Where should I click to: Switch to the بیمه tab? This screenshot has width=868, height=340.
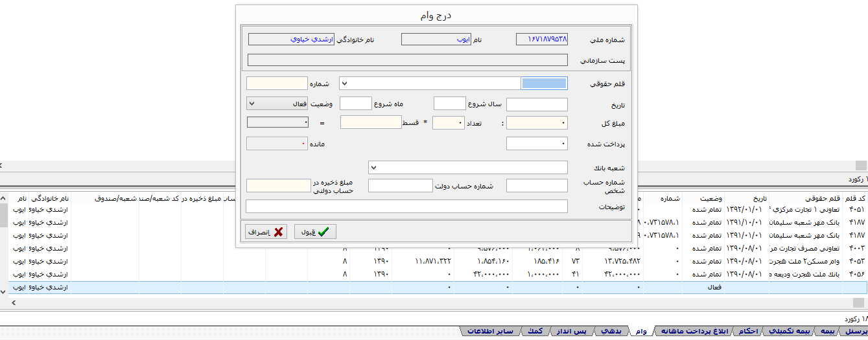point(828,332)
